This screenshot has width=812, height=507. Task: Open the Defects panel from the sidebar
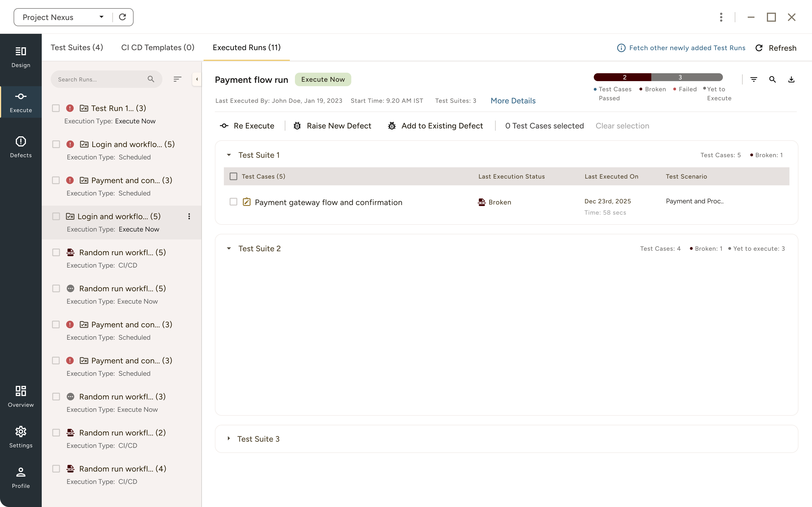click(x=21, y=146)
